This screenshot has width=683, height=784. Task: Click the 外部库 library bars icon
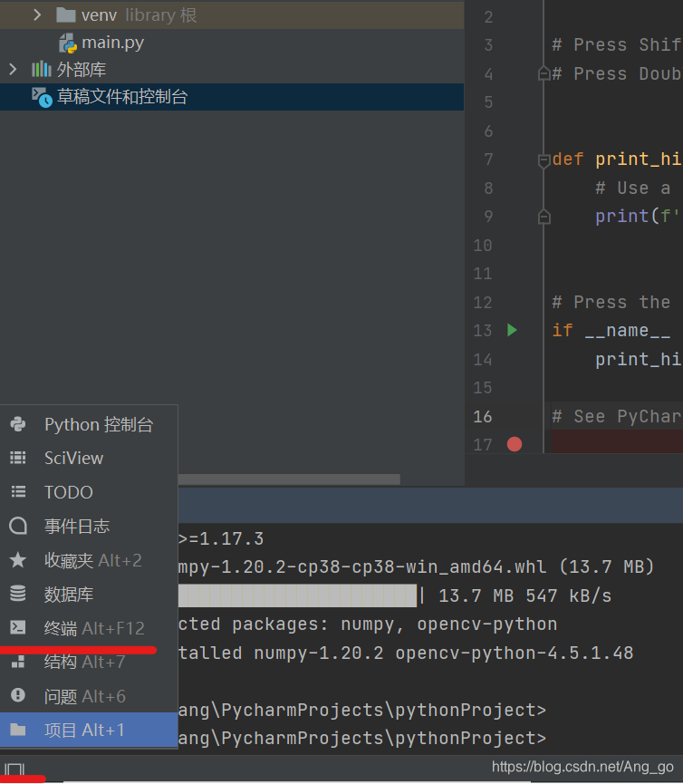point(42,70)
